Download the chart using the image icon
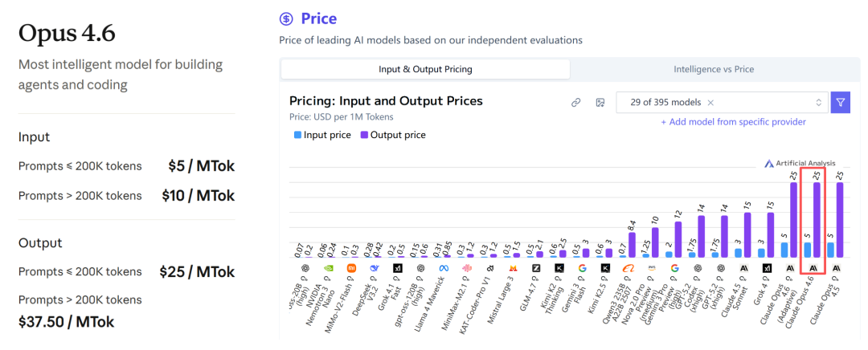868x350 pixels. tap(600, 103)
